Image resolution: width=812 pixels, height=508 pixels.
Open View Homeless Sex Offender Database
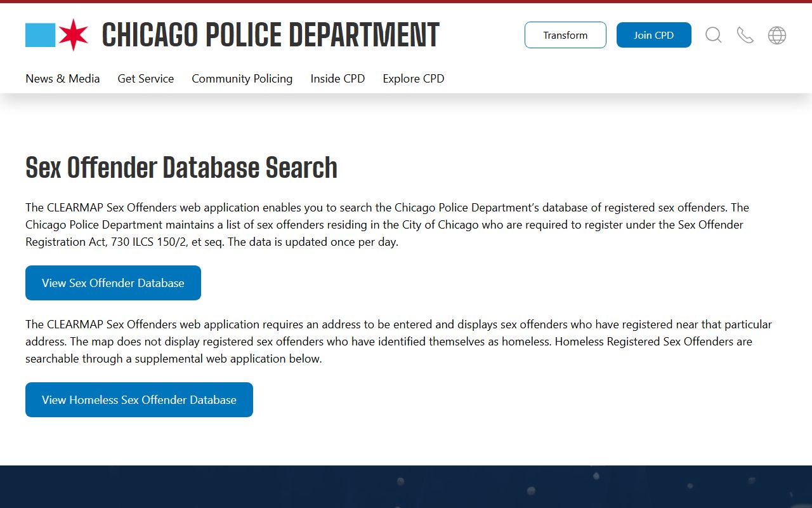pyautogui.click(x=139, y=400)
